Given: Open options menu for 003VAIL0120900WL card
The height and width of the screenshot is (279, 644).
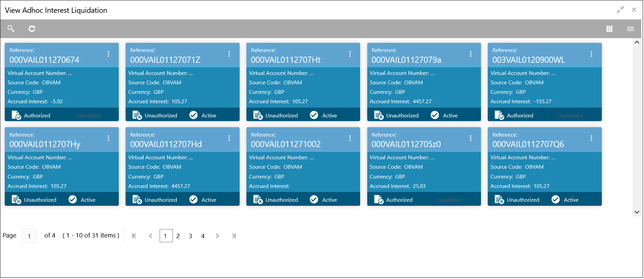Looking at the screenshot, I should [x=591, y=54].
